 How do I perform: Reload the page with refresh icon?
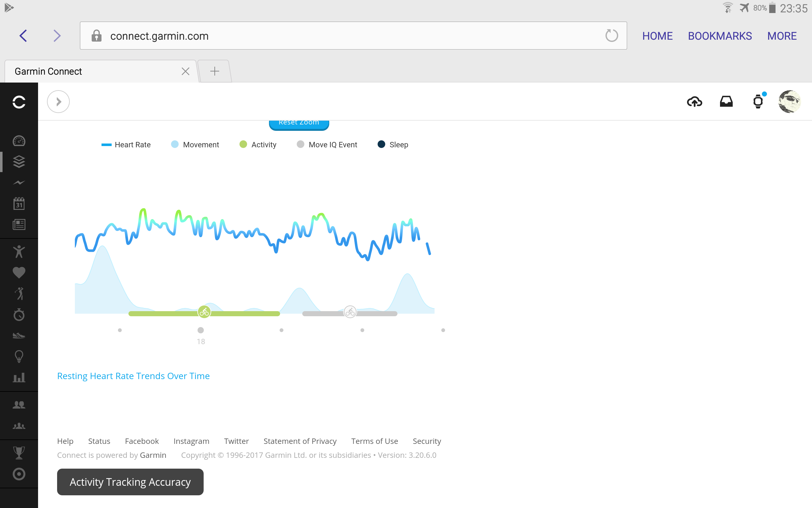(611, 36)
